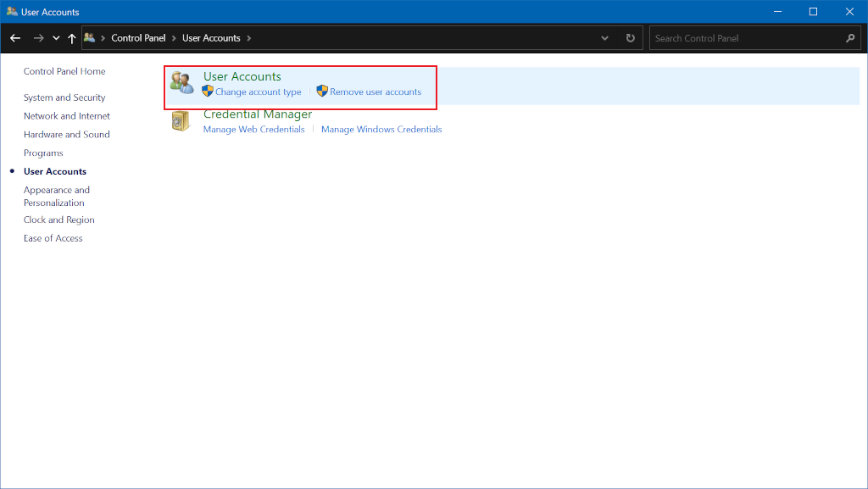Screen dimensions: 868x489
Task: Expand chevron before Control Panel breadcrumb
Action: coord(103,38)
